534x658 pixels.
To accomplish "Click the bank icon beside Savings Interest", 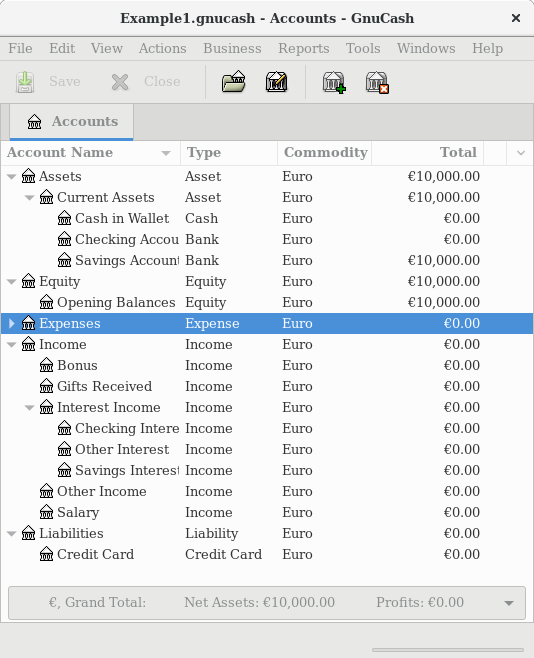I will click(x=65, y=470).
